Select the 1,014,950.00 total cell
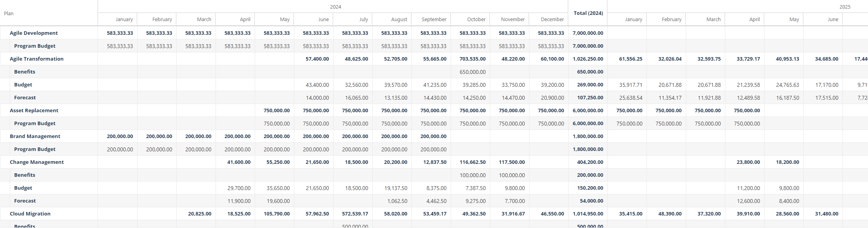This screenshot has width=868, height=228. 588,214
